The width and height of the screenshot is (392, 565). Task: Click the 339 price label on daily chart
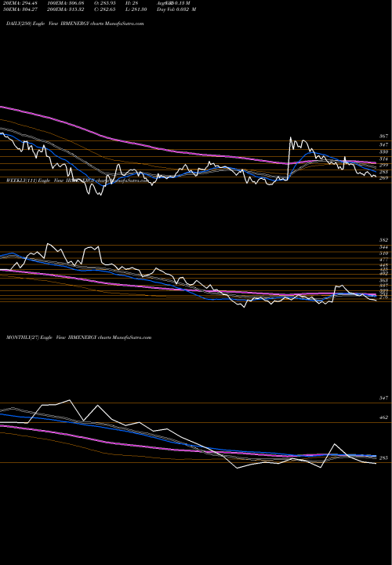[383, 152]
